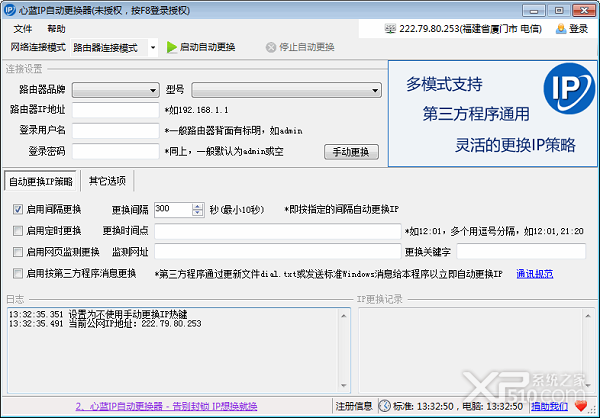Screen dimensions: 600x418
Task: Enable 启用网页监测更换 checkbox
Action: [18, 252]
